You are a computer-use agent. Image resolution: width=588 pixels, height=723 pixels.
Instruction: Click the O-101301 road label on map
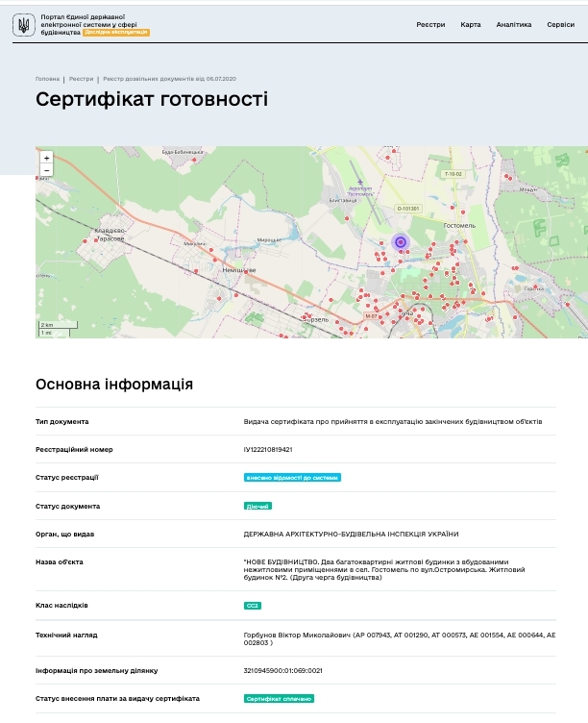point(408,209)
